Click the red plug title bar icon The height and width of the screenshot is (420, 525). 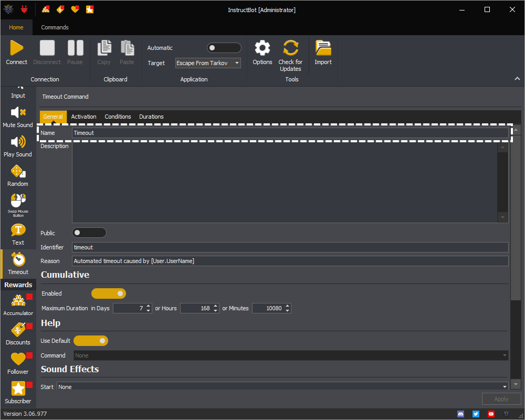pyautogui.click(x=24, y=9)
